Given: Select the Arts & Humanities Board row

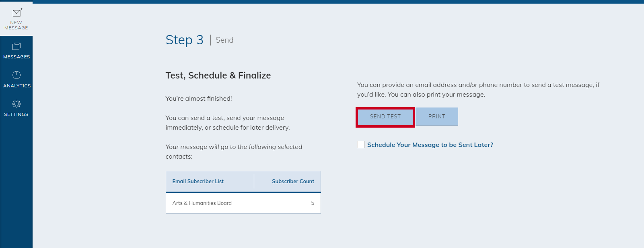Looking at the screenshot, I should [243, 203].
